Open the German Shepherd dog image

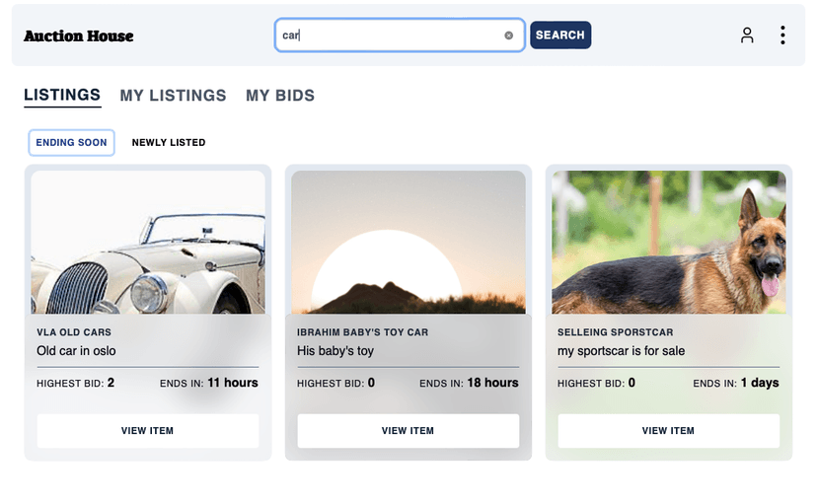point(669,242)
